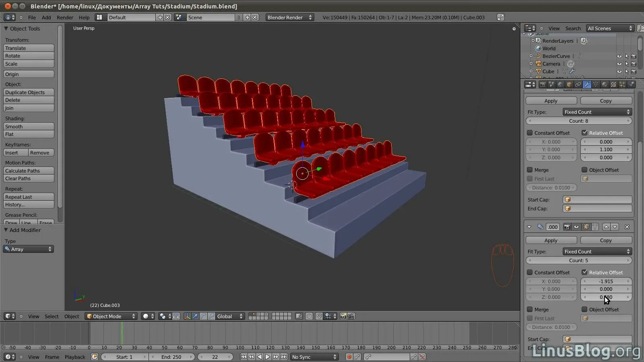The width and height of the screenshot is (644, 362).
Task: Open the Particles properties tab icon
Action: pyautogui.click(x=622, y=84)
